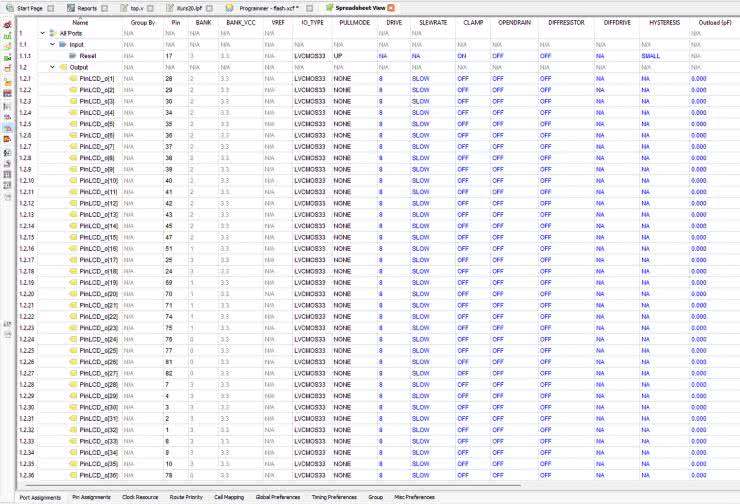Sort by the IO_TYPE column header
This screenshot has width=740, height=504.
coord(311,21)
